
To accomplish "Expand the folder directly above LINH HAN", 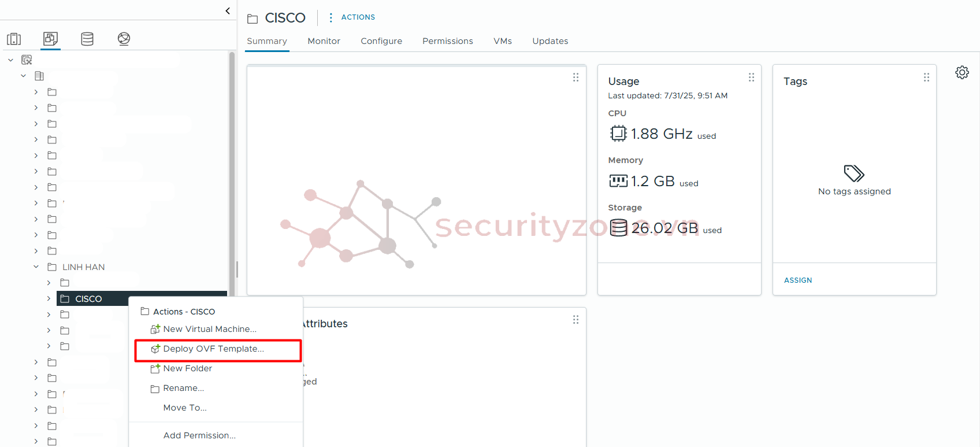I will coord(36,251).
